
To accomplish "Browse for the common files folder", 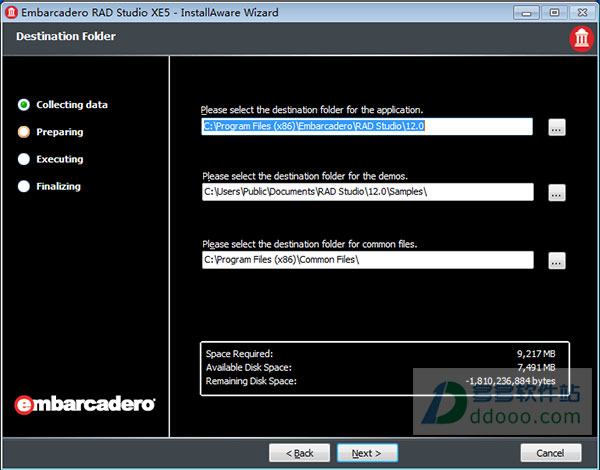I will tap(557, 261).
